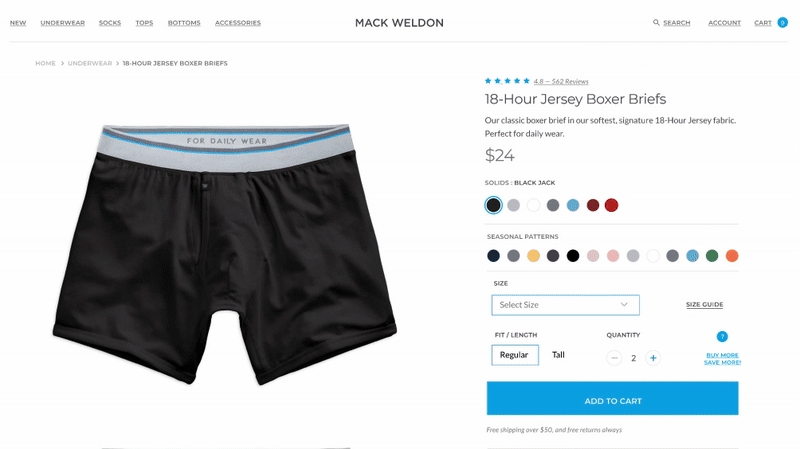Go to Underwear breadcrumb link

(90, 63)
